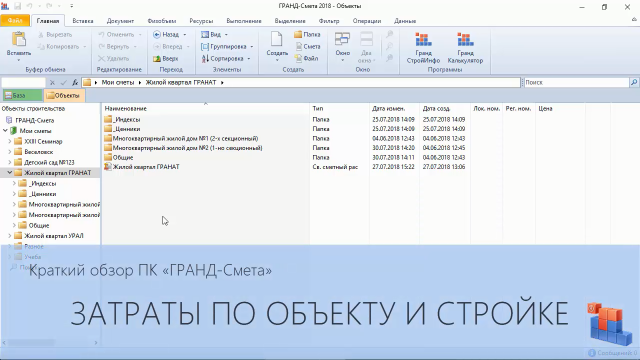
Task: Click the Два окна icon
Action: pos(366,39)
